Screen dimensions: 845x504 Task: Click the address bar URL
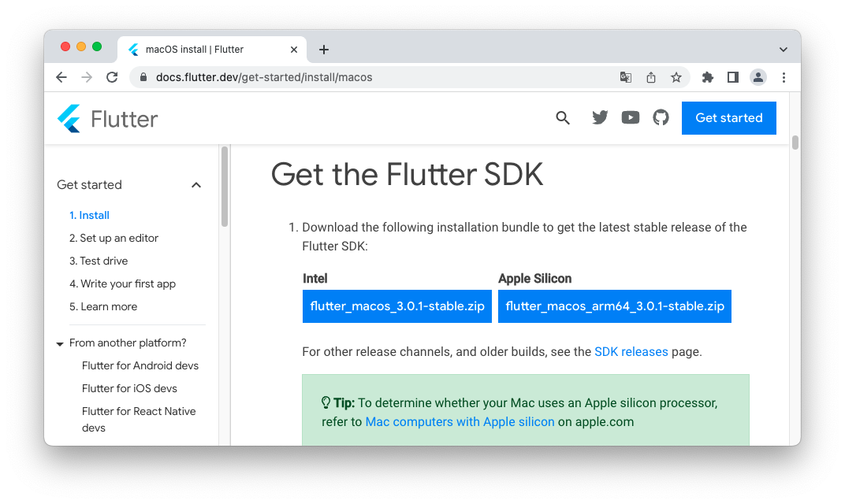pos(264,77)
